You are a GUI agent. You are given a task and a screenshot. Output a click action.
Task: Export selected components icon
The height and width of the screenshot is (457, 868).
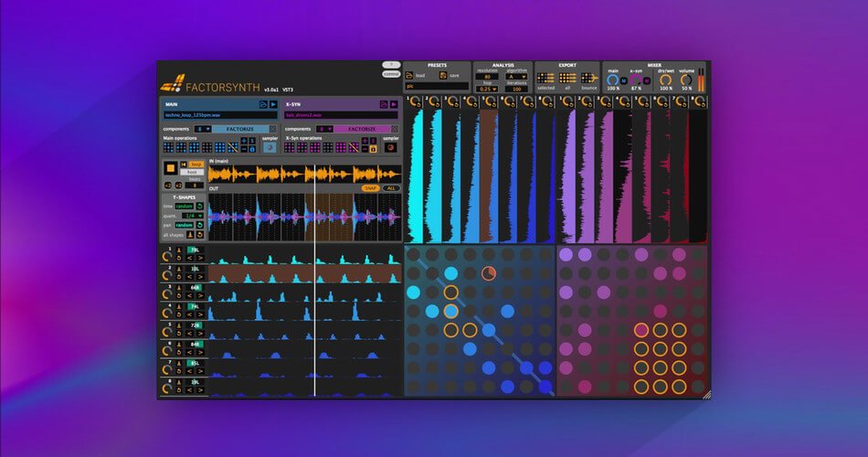tap(545, 78)
